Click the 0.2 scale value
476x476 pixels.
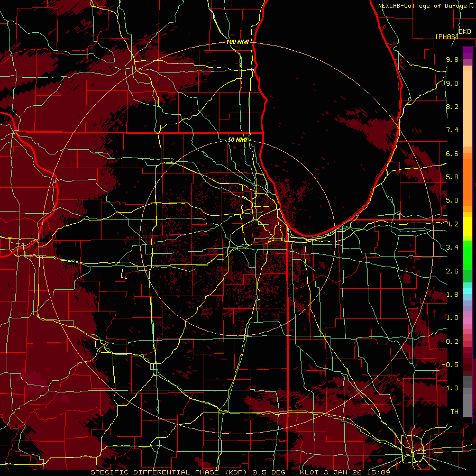(452, 342)
